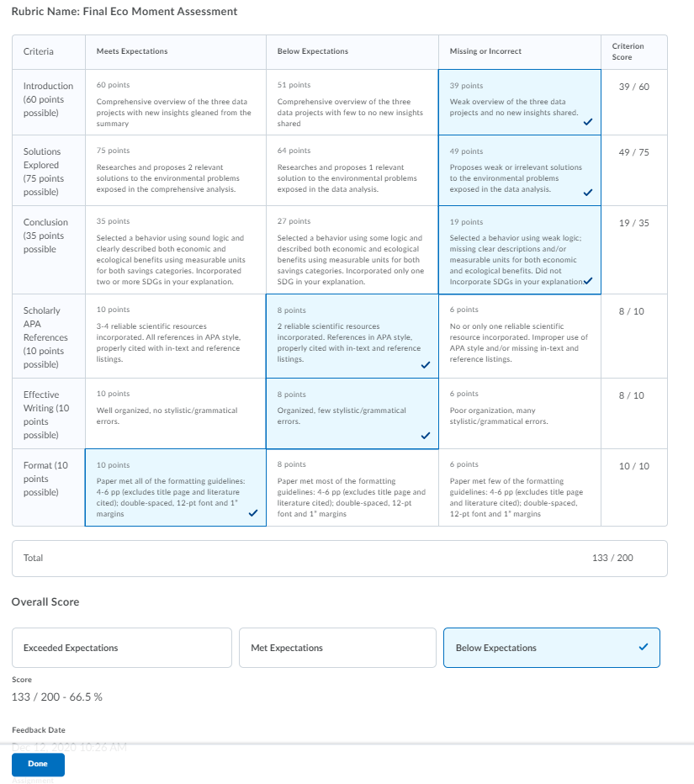Pick Format 8 points Below Expectations cell
This screenshot has height=784, width=694.
tap(352, 488)
